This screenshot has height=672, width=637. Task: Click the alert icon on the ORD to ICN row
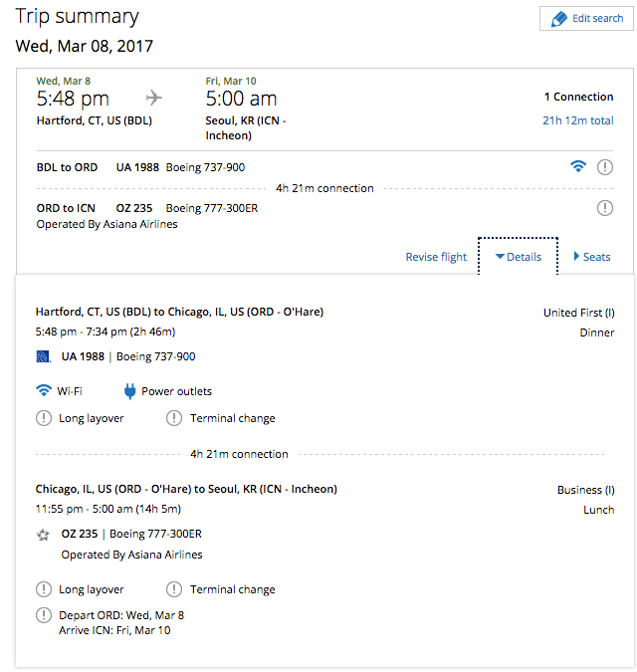point(605,208)
